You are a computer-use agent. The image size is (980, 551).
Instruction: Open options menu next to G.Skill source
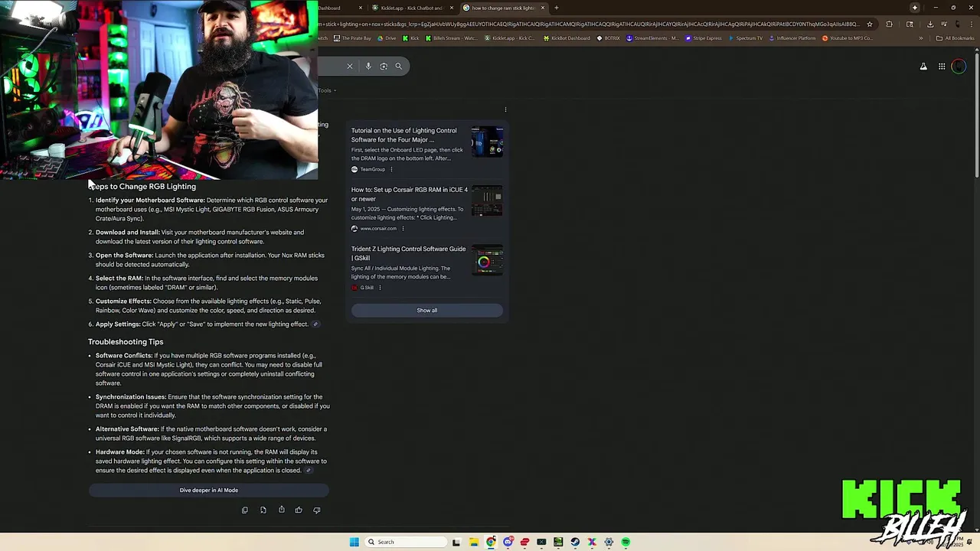click(380, 288)
